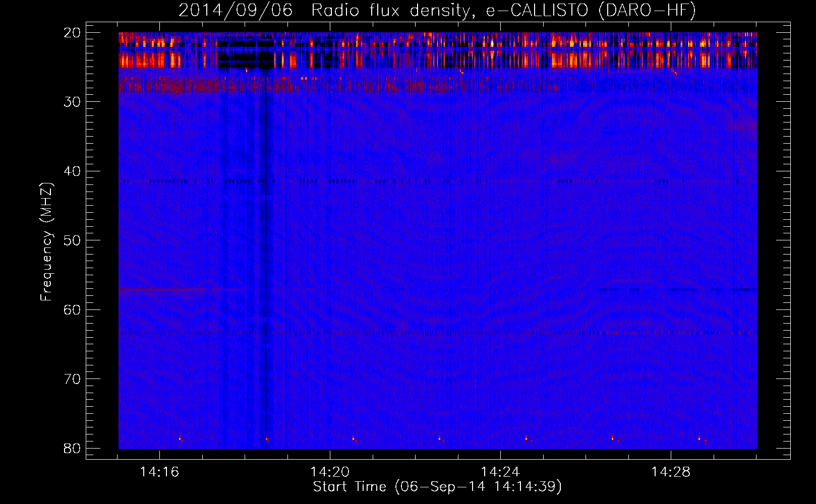
Task: Select the 14:28 time tick label
Action: click(x=671, y=472)
